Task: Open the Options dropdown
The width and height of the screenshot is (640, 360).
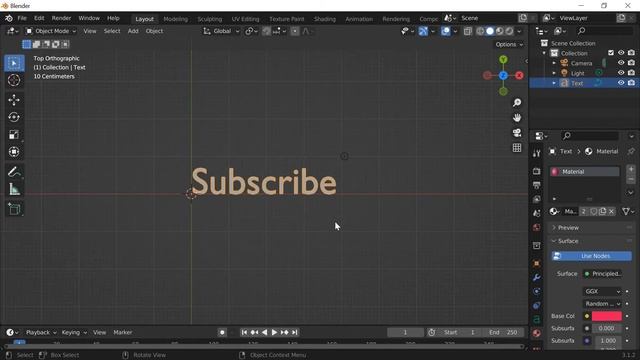Action: click(509, 44)
